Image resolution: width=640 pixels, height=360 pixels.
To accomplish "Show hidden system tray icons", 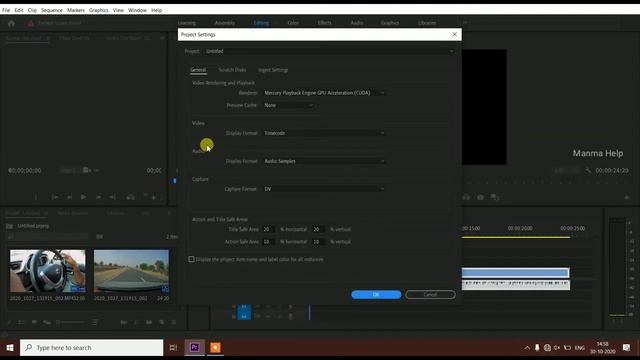I will pos(527,348).
